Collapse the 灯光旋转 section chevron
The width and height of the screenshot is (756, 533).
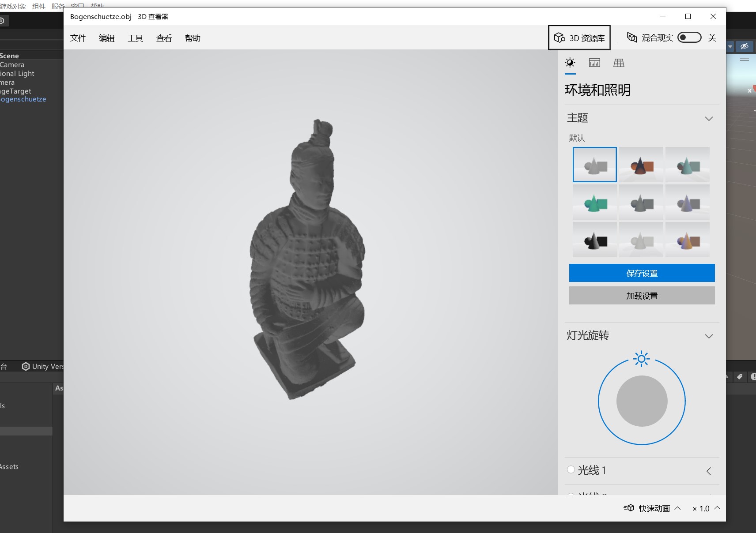[x=709, y=336]
